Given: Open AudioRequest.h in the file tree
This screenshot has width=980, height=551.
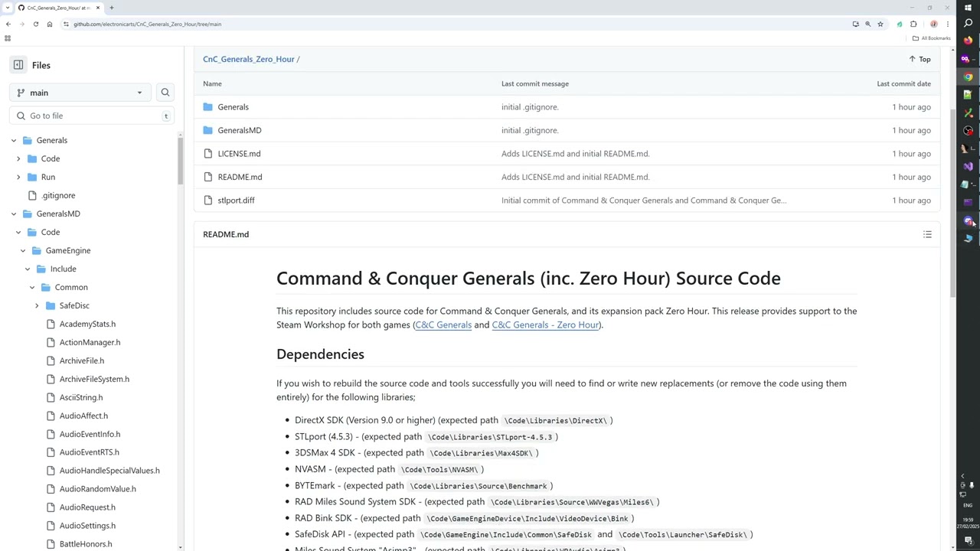Looking at the screenshot, I should click(87, 507).
